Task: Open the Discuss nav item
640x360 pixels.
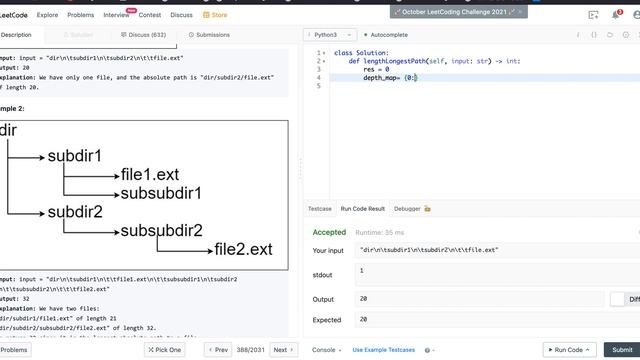Action: 181,15
